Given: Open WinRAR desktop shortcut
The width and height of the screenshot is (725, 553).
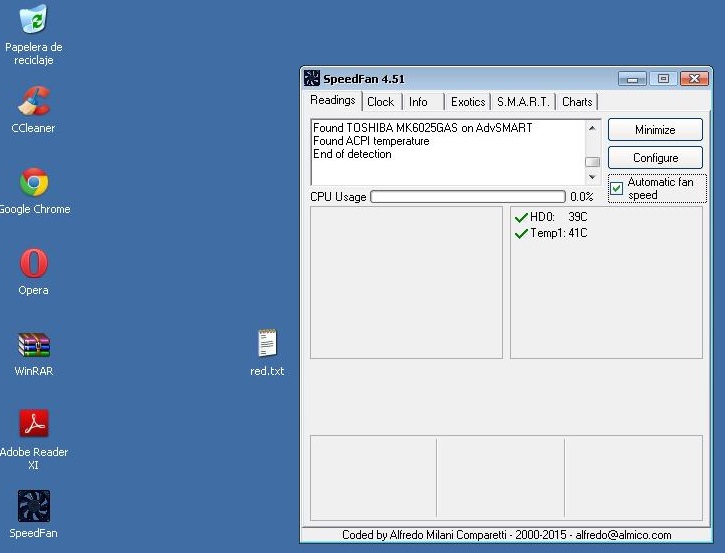Looking at the screenshot, I should (34, 345).
